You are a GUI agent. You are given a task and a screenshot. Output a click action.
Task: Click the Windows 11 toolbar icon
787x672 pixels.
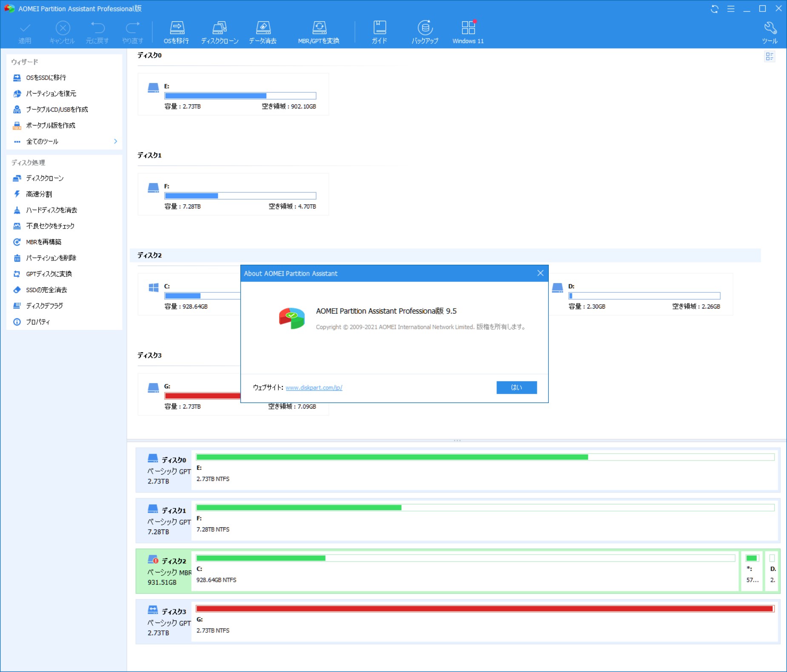click(468, 31)
